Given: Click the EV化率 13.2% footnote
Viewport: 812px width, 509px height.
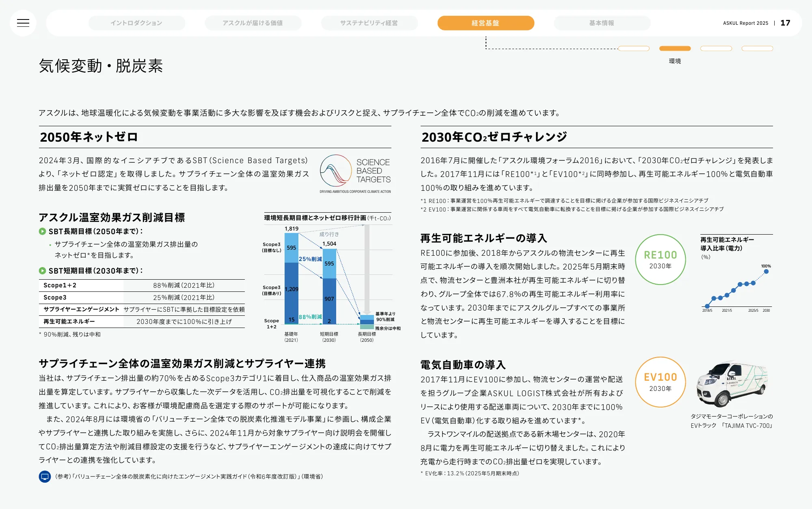Looking at the screenshot, I should coord(470,473).
